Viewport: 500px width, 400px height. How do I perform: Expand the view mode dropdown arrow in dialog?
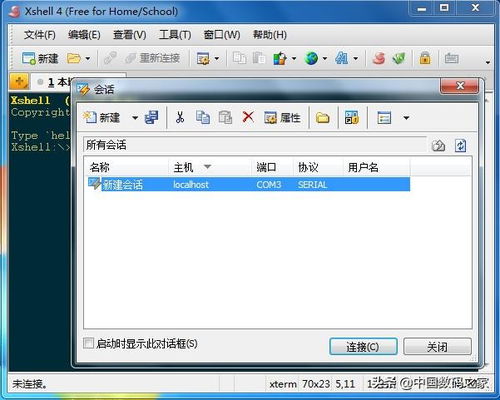point(406,118)
